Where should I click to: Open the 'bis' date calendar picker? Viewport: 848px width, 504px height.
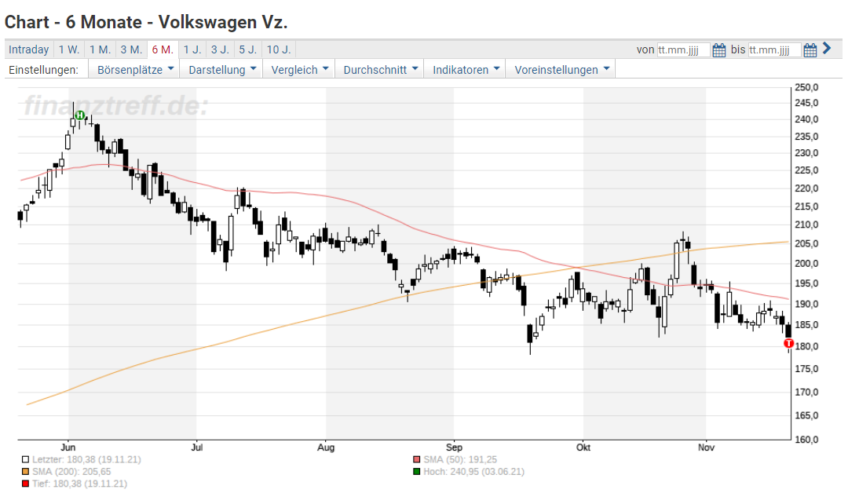pos(810,50)
